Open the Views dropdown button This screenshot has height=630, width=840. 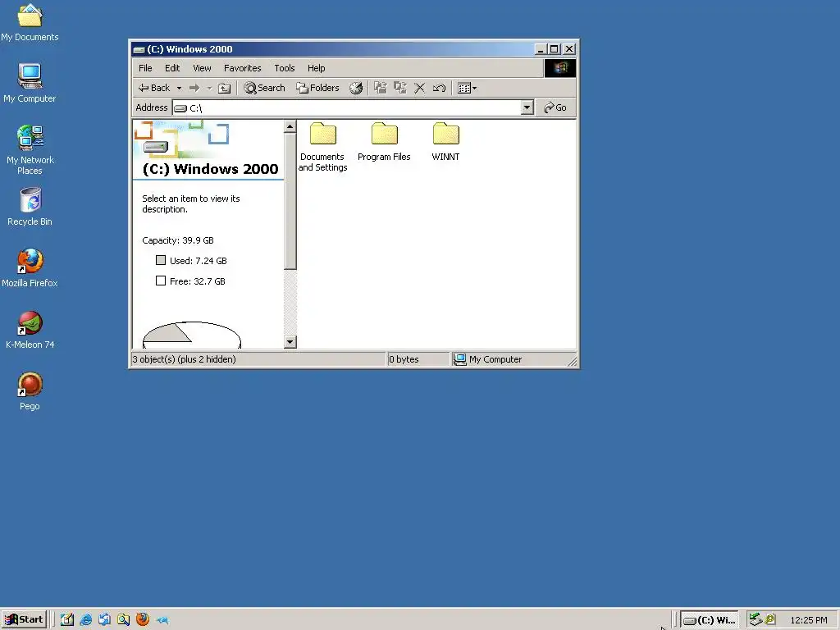467,88
